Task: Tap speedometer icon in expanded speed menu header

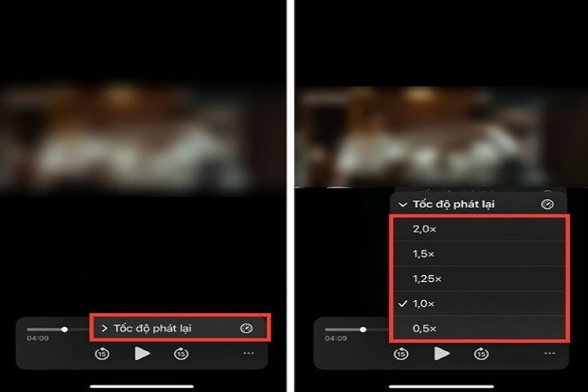Action: point(547,204)
